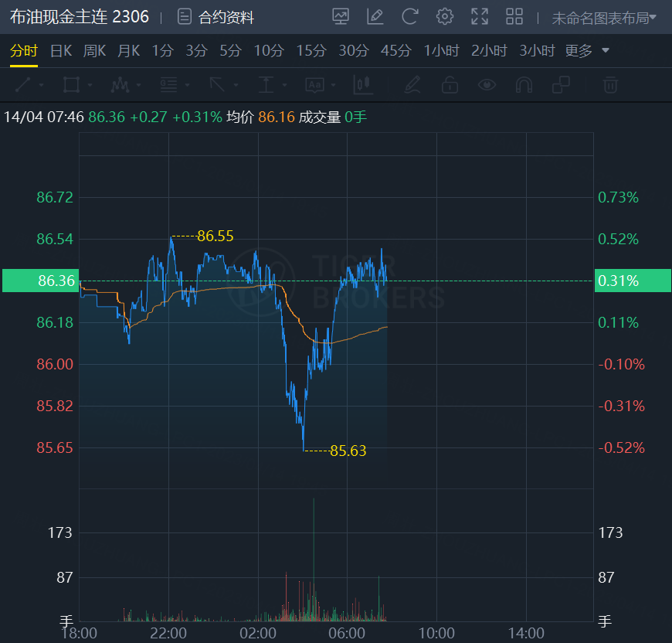Open the chart presentation screen icon
The width and height of the screenshot is (672, 643).
pyautogui.click(x=340, y=16)
